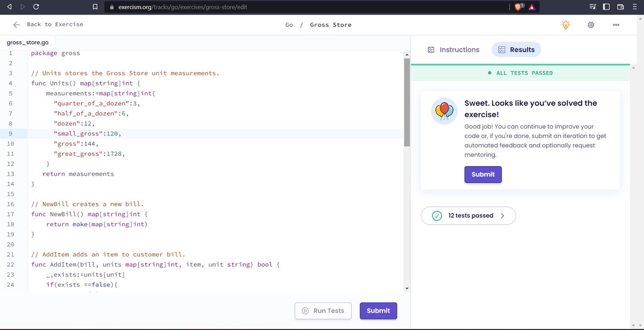Screen dimensions: 644x330
Task: Click the 'Sweet. Looks like you've solved' heading
Action: point(531,109)
